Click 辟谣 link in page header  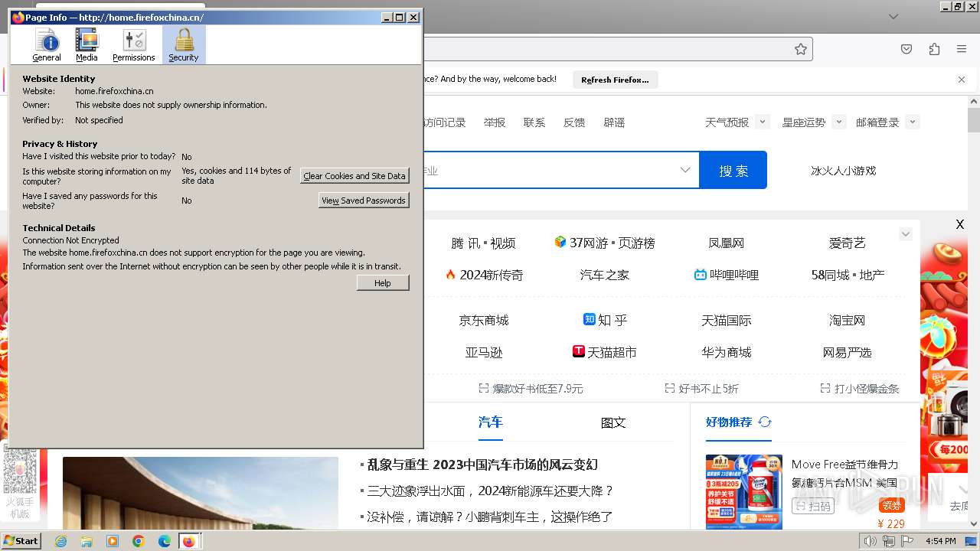click(x=614, y=122)
